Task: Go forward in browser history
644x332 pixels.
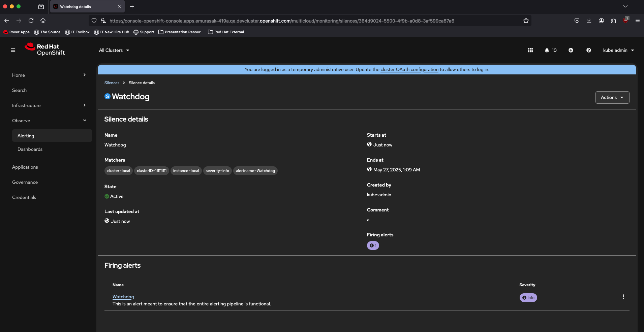Action: tap(19, 21)
